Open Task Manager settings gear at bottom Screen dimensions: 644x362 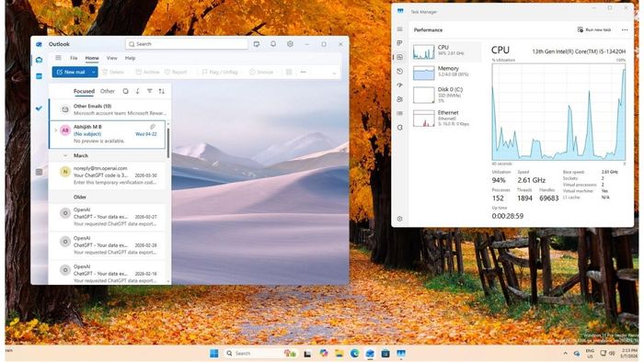[x=399, y=219]
